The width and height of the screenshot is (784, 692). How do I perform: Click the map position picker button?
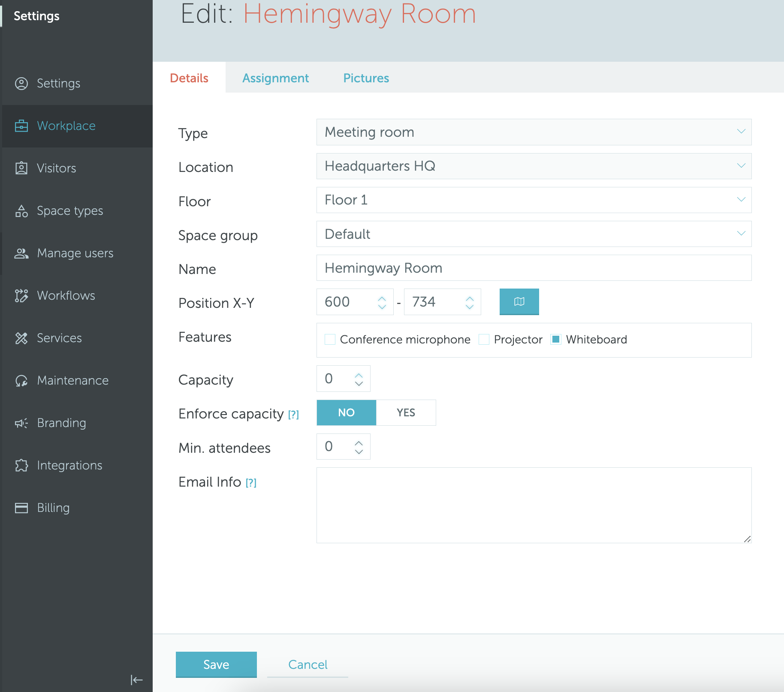[x=519, y=302]
